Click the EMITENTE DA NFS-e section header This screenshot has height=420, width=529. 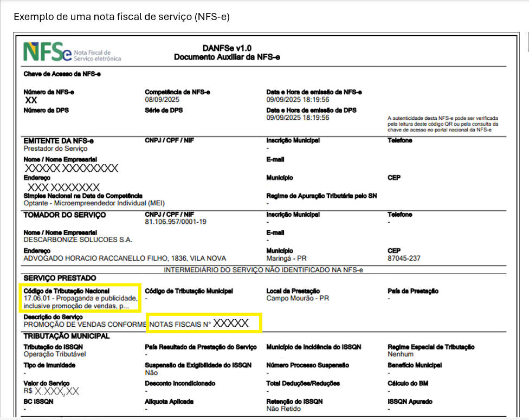(x=59, y=141)
